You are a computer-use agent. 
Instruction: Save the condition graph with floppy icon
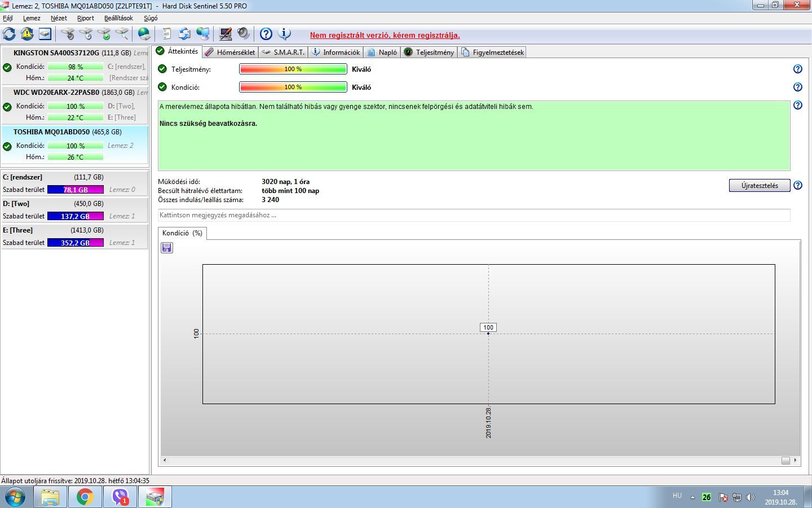point(167,248)
